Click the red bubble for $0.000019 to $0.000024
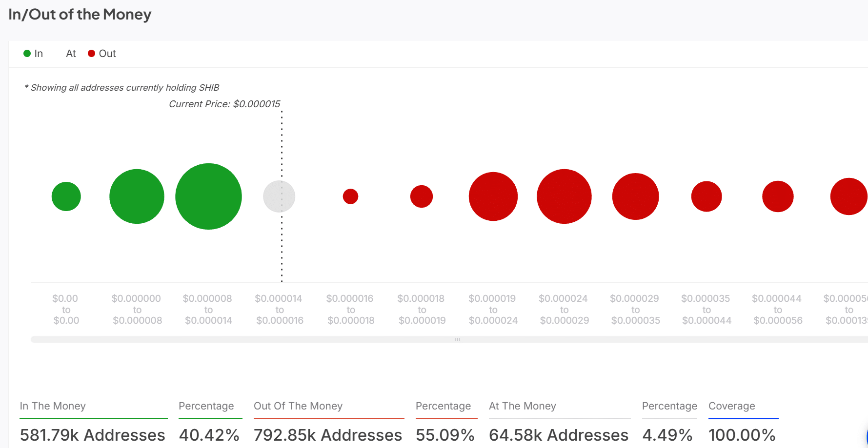 pos(493,196)
